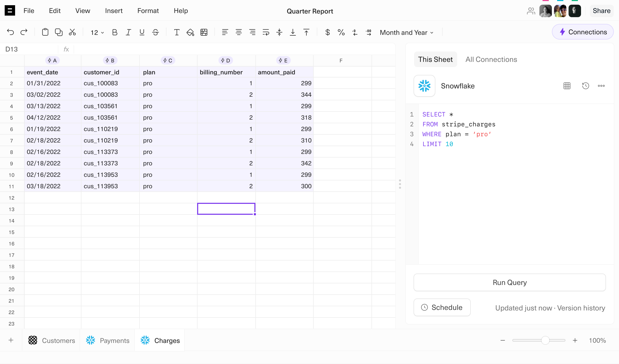619x364 pixels.
Task: Click the paint bucket fill color icon
Action: pos(190,32)
